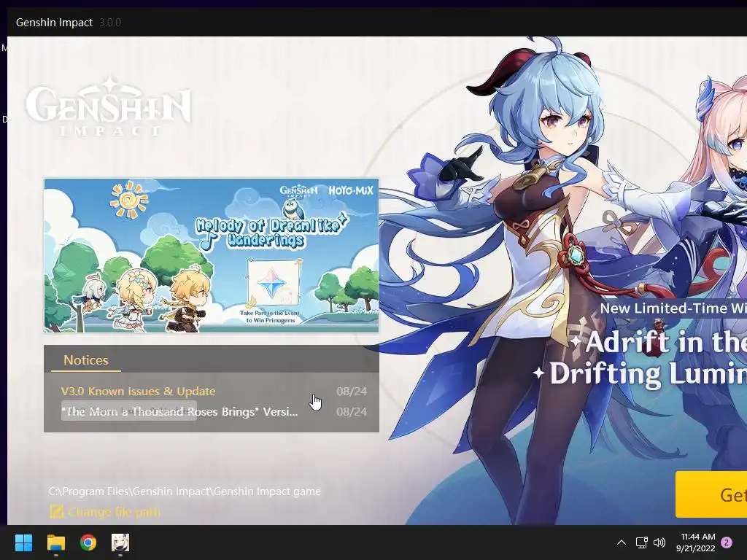Show hidden system tray icons
747x560 pixels.
coord(622,542)
